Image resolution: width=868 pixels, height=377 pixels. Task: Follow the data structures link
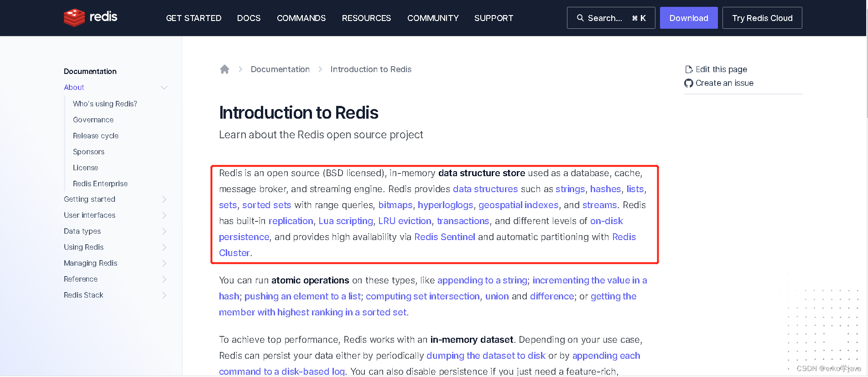pyautogui.click(x=485, y=189)
